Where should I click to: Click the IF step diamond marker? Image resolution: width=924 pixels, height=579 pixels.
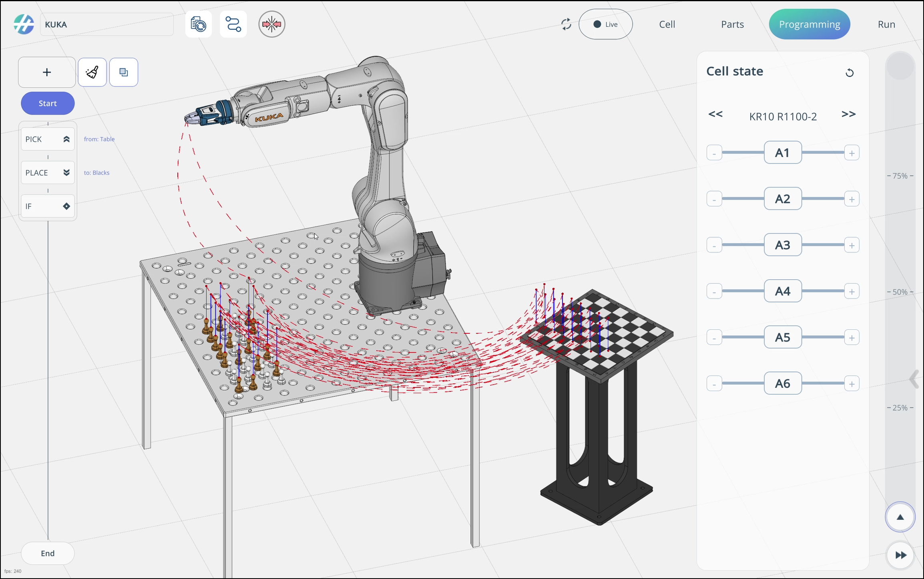click(66, 206)
